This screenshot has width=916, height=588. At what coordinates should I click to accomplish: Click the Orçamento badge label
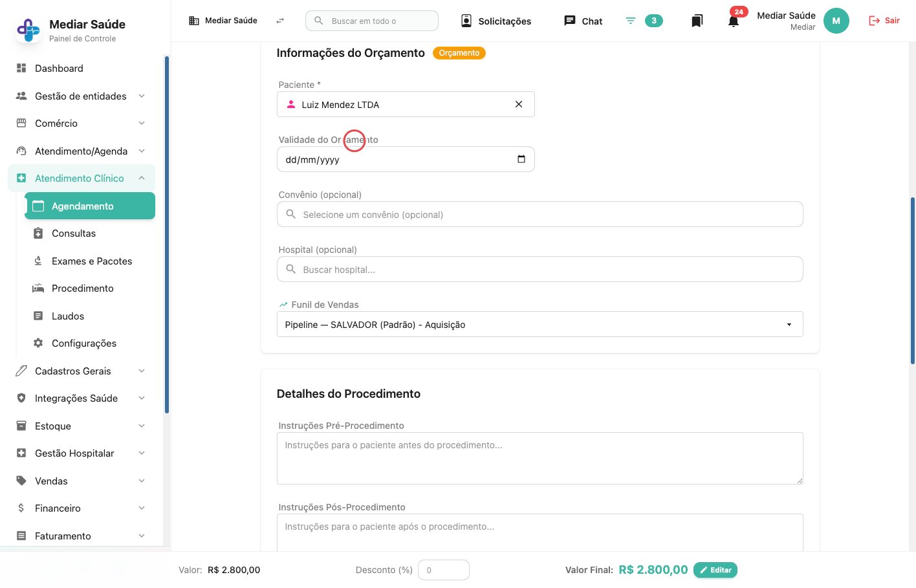click(459, 53)
